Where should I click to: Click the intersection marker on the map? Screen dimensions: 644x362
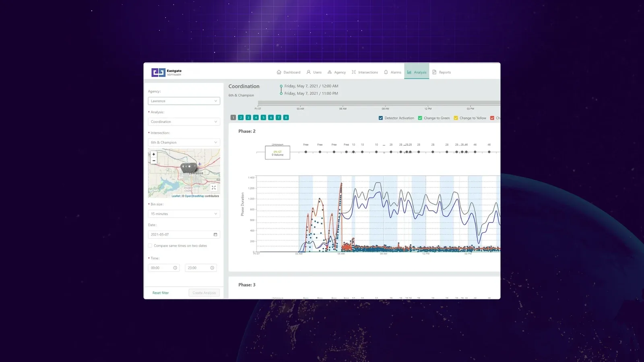[188, 167]
